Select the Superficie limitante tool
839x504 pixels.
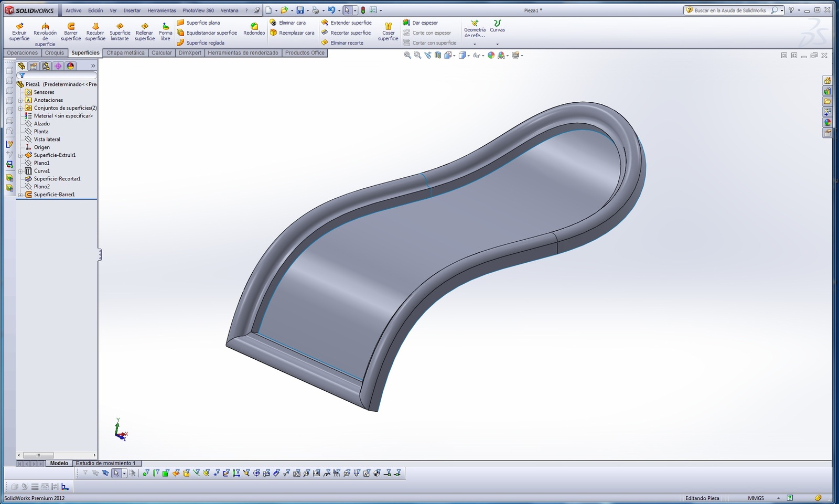point(120,31)
